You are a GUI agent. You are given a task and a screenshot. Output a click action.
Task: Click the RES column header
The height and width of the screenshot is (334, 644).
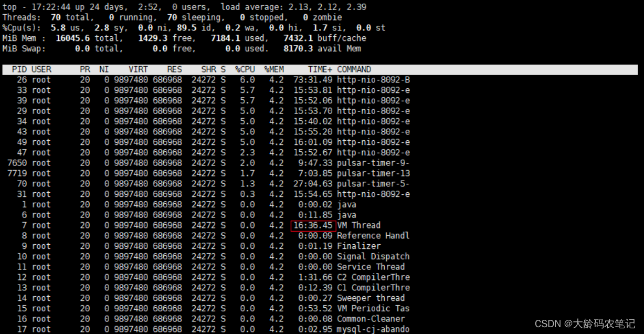175,69
